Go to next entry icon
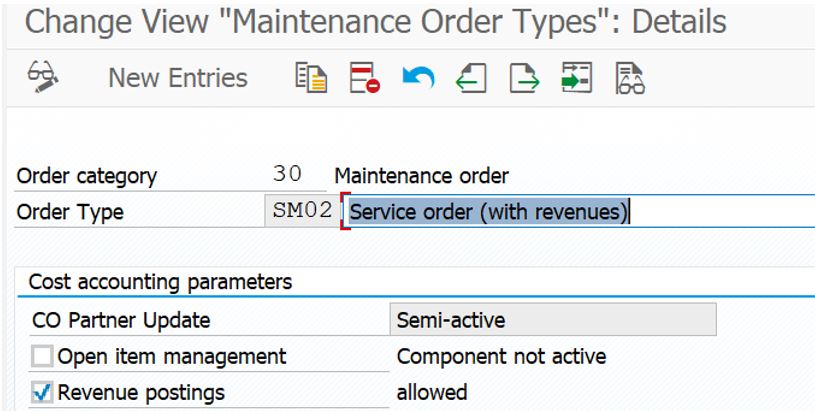Viewport: 815px width, 411px height. 523,78
